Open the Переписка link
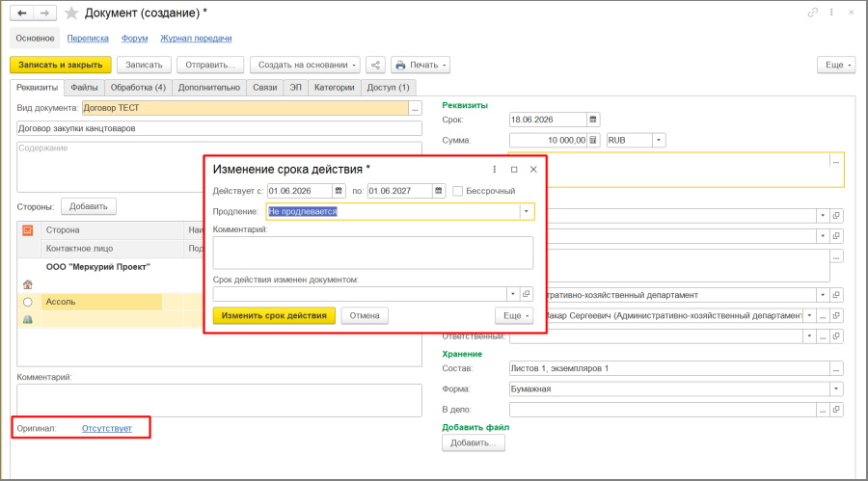This screenshot has width=868, height=481. point(88,39)
